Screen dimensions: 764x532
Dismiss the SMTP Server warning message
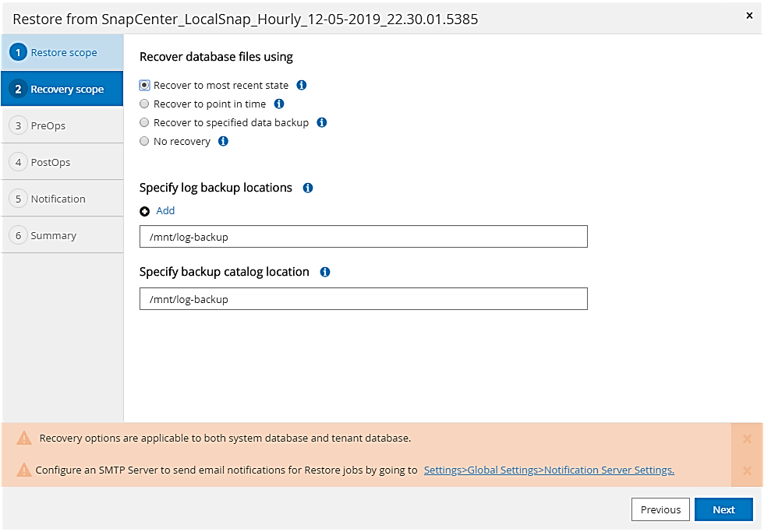747,470
